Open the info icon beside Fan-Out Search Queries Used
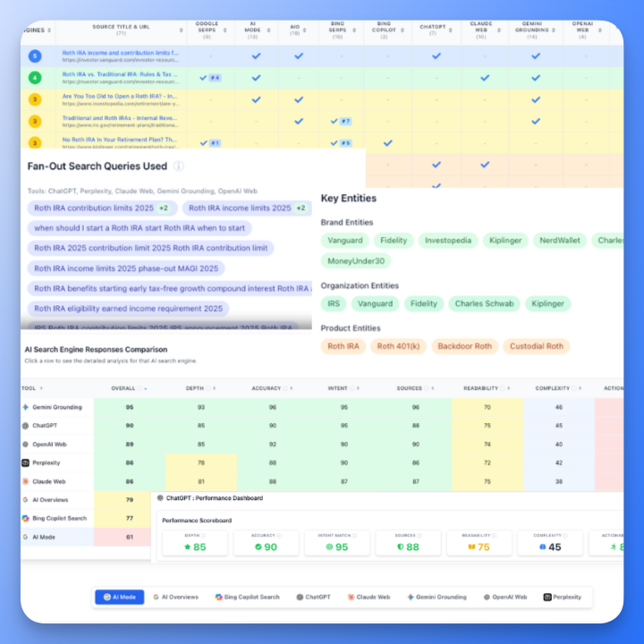Image resolution: width=644 pixels, height=644 pixels. tap(178, 166)
